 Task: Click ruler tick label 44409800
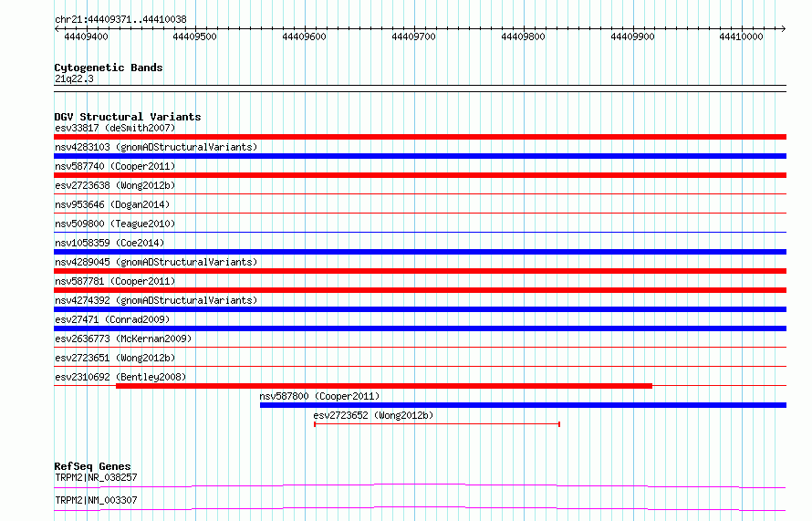tap(523, 36)
